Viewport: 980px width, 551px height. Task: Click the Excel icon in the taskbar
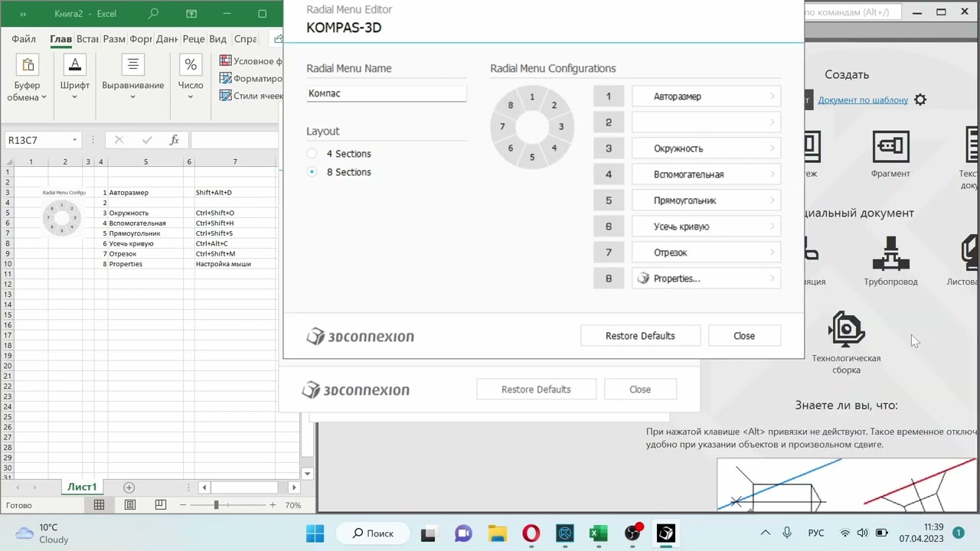pos(598,533)
